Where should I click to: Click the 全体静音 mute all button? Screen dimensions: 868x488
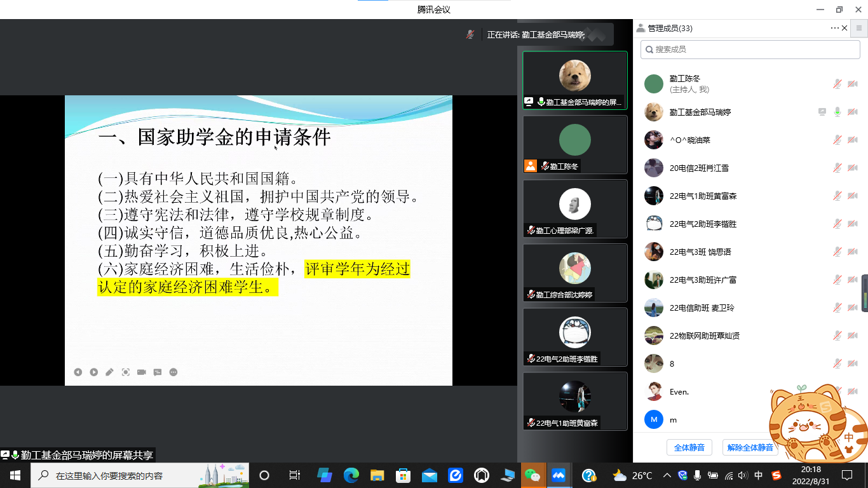coord(689,447)
